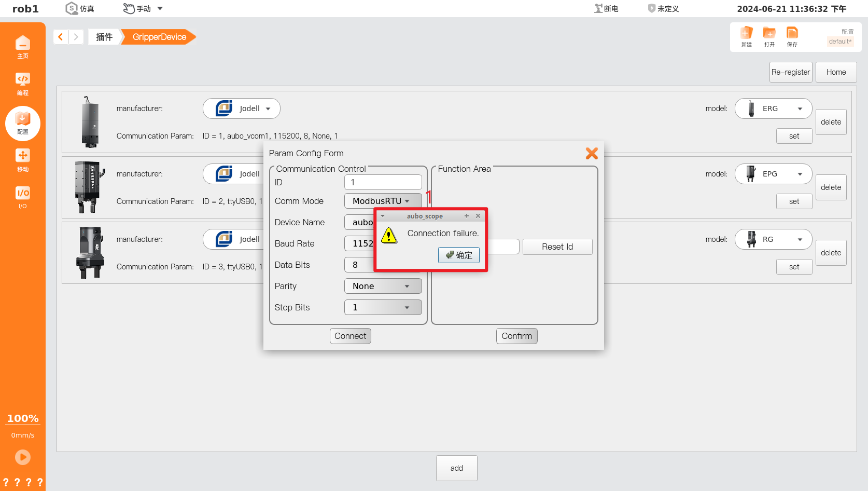Viewport: 868px width, 491px height.
Task: Save configuration with the 保存 icon
Action: [x=792, y=36]
